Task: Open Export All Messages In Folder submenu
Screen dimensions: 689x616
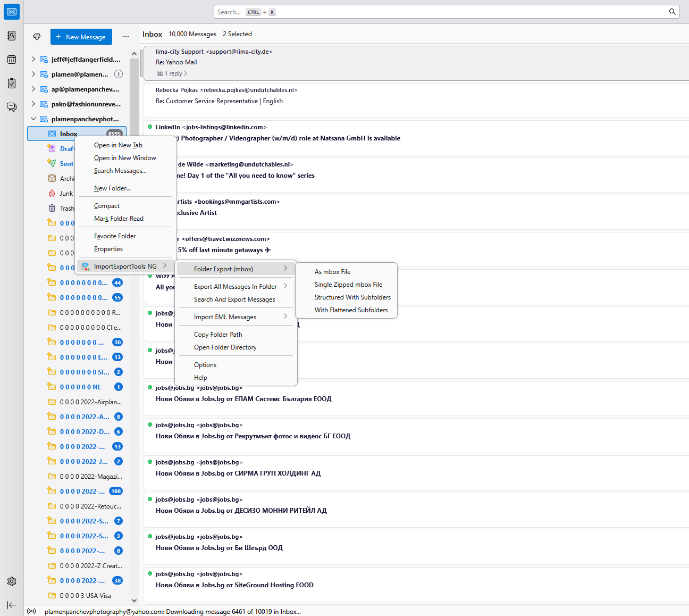Action: [x=235, y=287]
